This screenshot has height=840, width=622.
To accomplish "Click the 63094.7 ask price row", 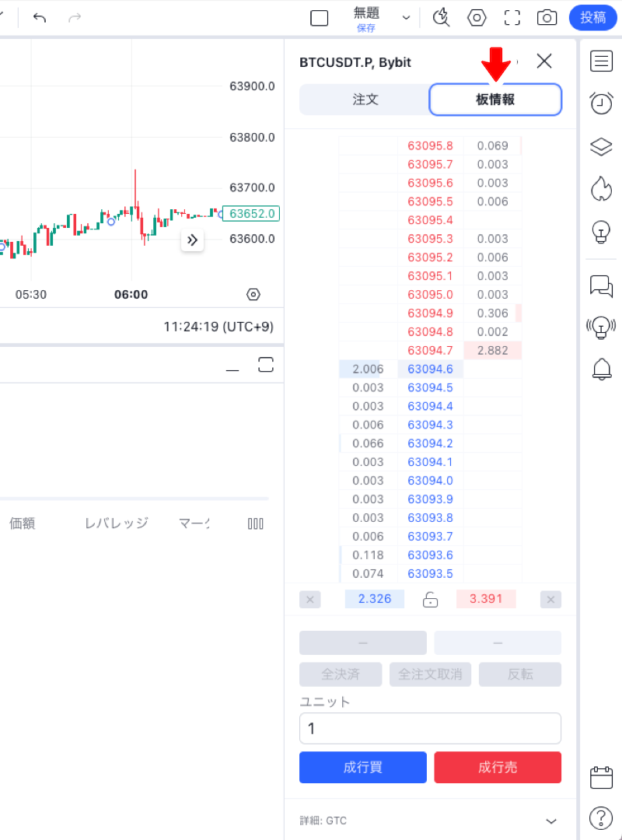I will tap(430, 350).
